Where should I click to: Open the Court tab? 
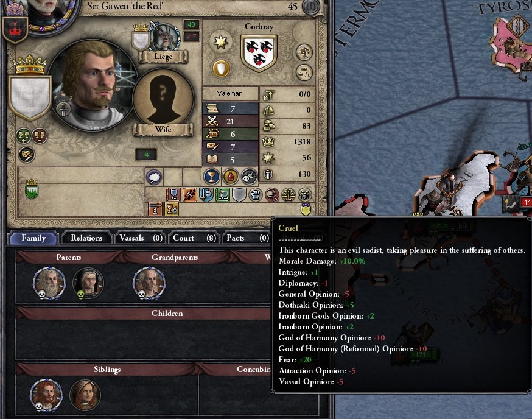coord(194,238)
